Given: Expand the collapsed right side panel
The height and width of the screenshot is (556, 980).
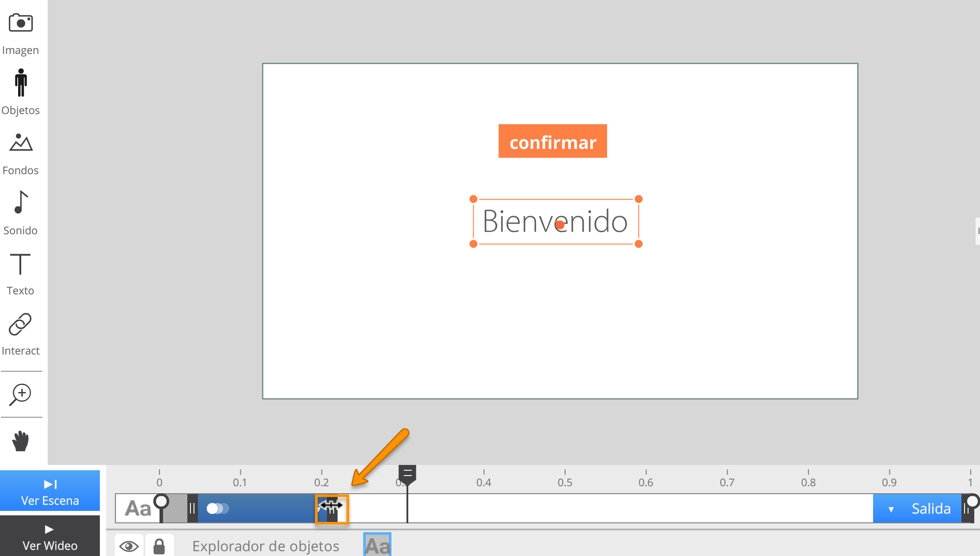Looking at the screenshot, I should tap(978, 231).
